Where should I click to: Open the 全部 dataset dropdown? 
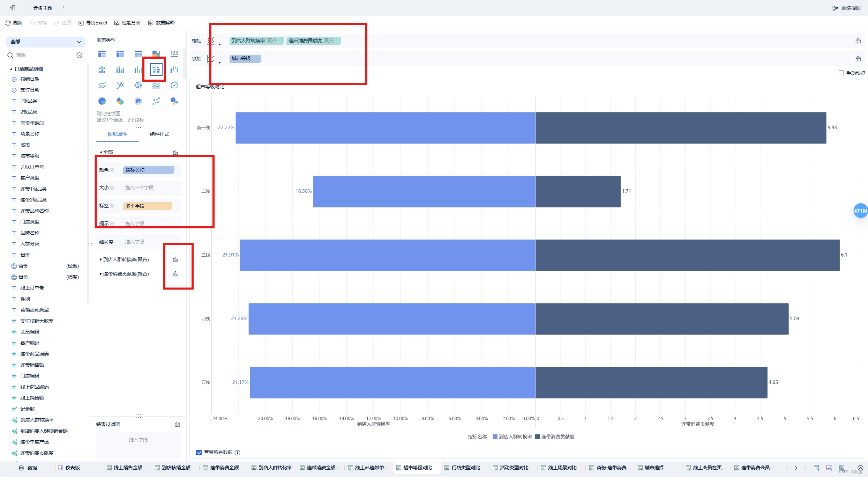click(x=45, y=42)
